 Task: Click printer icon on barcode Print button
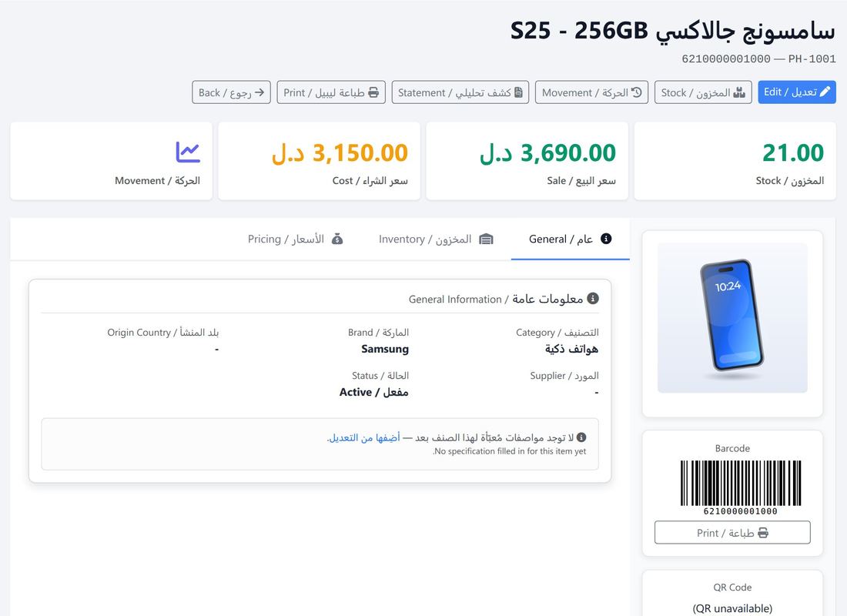click(x=763, y=533)
